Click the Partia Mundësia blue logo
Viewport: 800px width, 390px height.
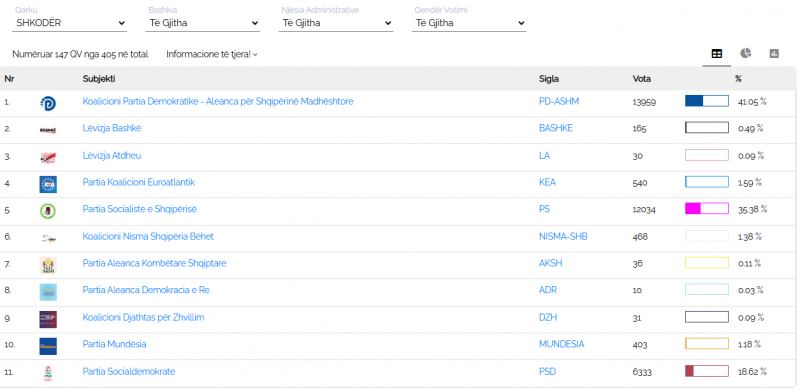[x=48, y=346]
